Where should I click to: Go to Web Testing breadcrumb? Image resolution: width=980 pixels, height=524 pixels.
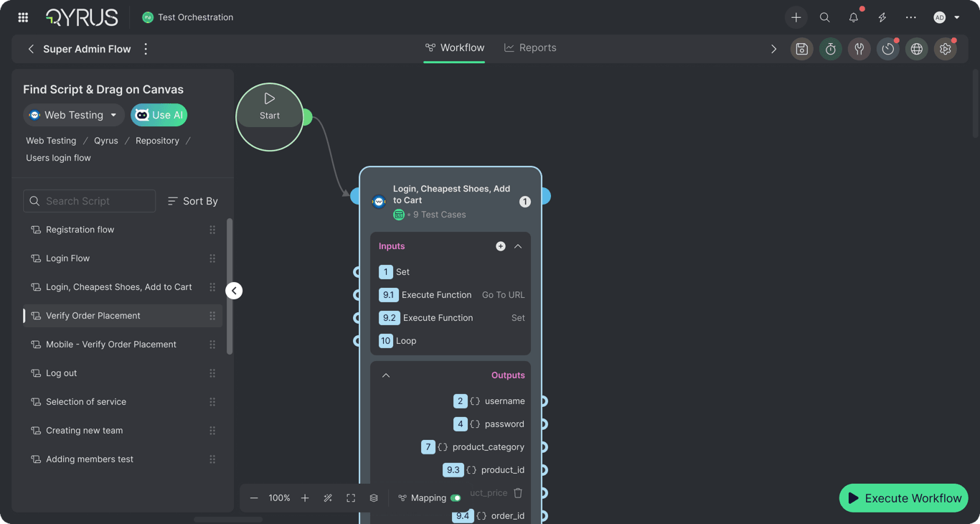click(x=51, y=141)
